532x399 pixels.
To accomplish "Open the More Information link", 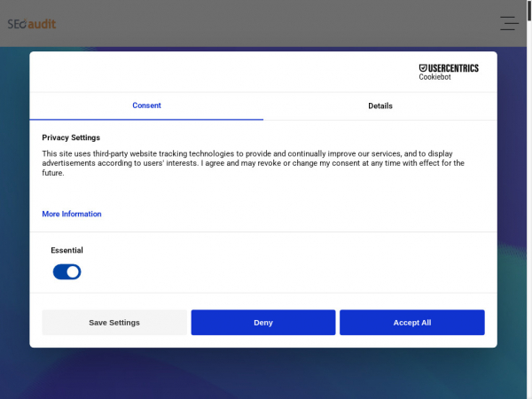I will 72,214.
